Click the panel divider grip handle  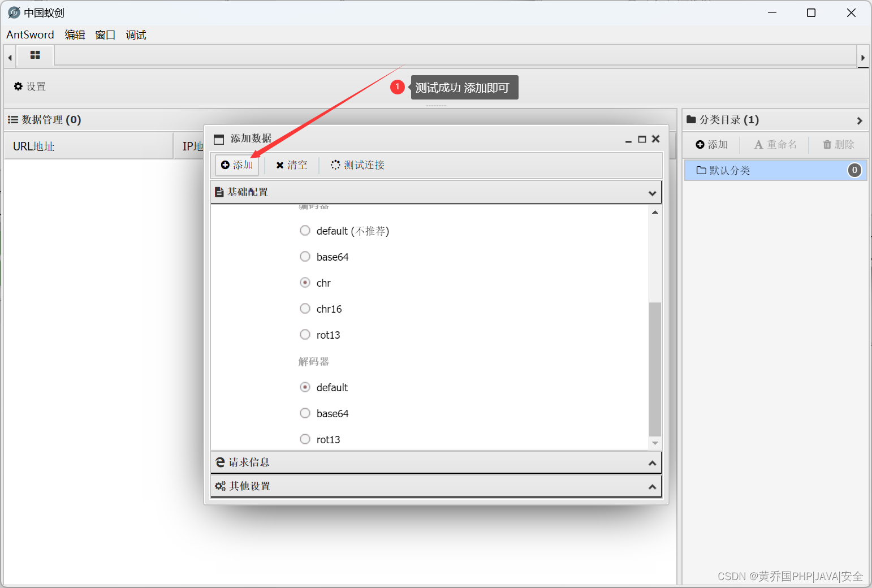436,106
